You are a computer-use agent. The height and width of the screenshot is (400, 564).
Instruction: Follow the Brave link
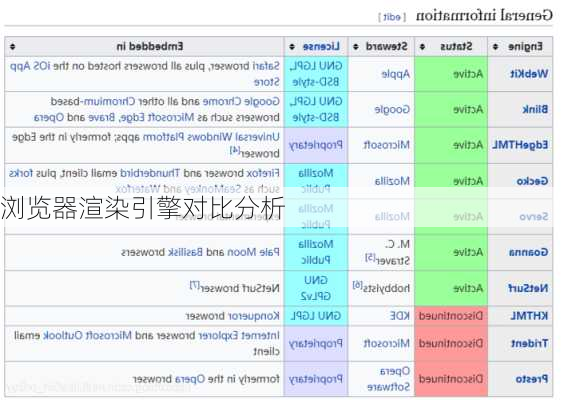101,117
